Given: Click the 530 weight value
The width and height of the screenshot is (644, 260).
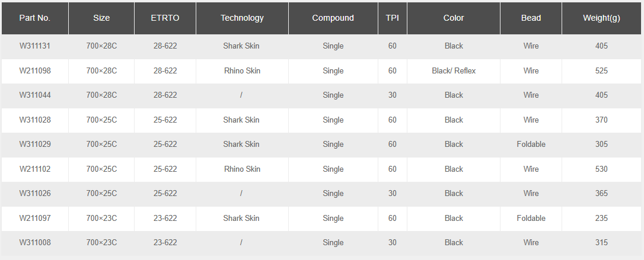Looking at the screenshot, I should pyautogui.click(x=601, y=169).
